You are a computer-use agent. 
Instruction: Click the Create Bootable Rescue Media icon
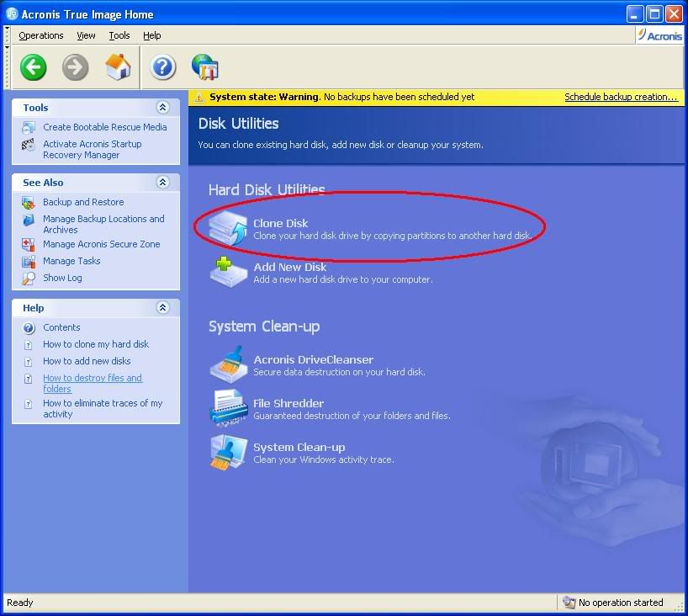(29, 127)
